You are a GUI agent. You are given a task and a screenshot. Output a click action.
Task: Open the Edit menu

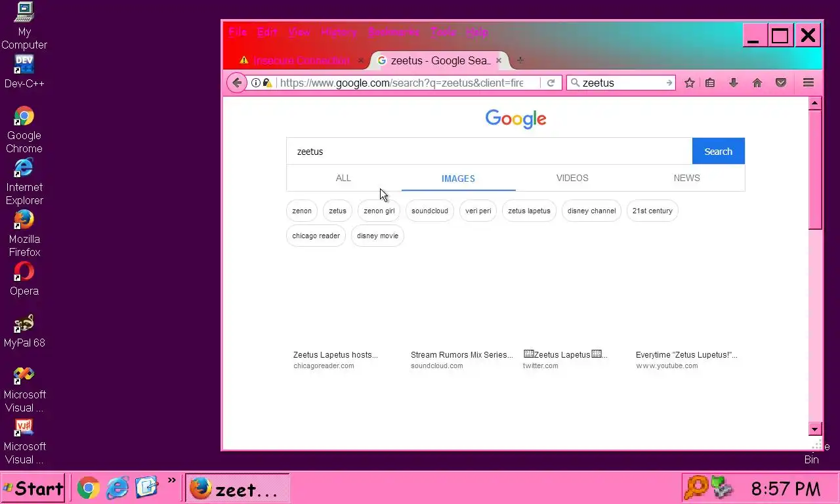point(267,32)
